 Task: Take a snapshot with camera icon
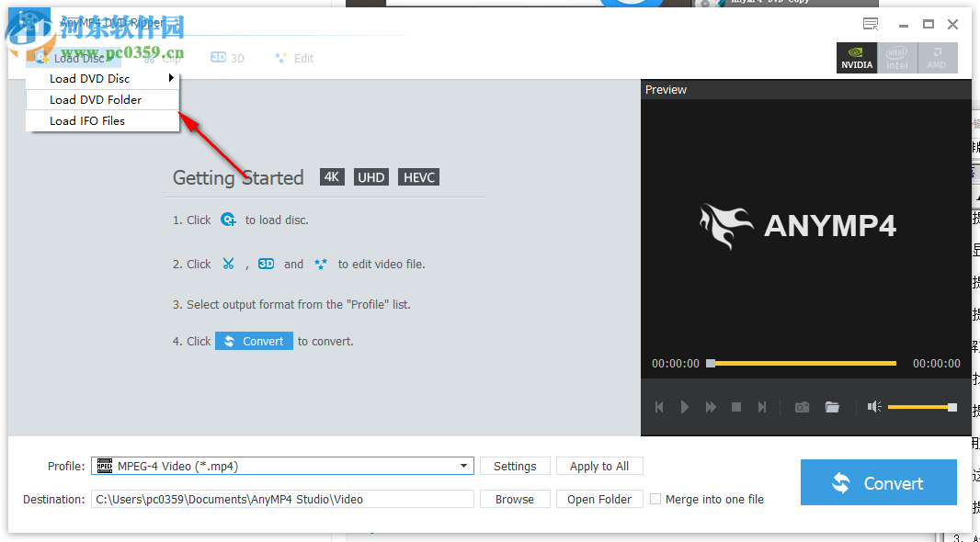pos(802,407)
